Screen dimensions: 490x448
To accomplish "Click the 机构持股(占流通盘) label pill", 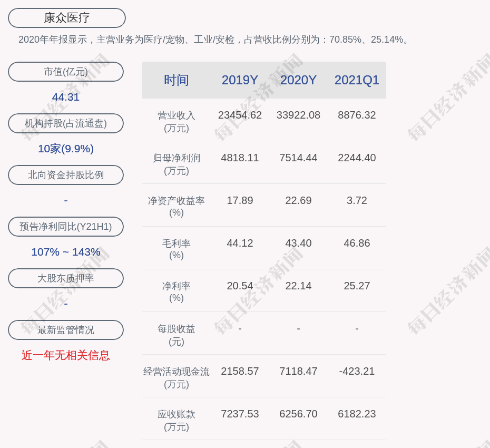I will pos(66,123).
